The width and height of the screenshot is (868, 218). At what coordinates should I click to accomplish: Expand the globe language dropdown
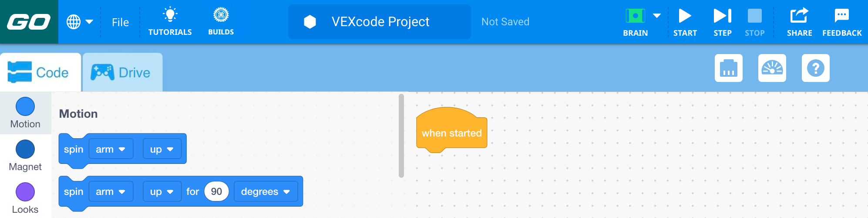coord(80,22)
